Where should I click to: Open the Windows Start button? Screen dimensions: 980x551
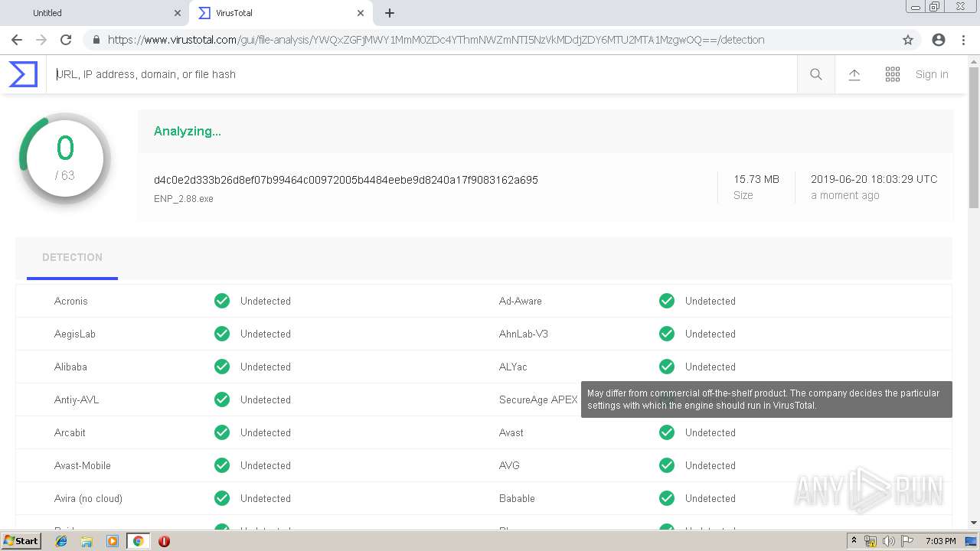click(21, 541)
